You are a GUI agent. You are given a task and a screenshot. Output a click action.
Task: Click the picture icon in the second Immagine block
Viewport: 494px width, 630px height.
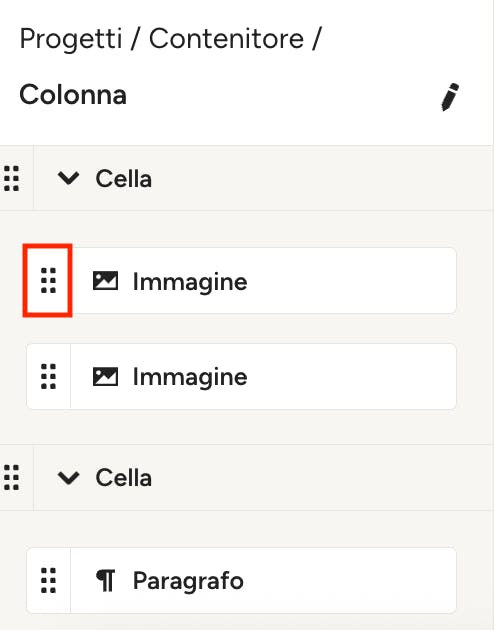tap(105, 376)
